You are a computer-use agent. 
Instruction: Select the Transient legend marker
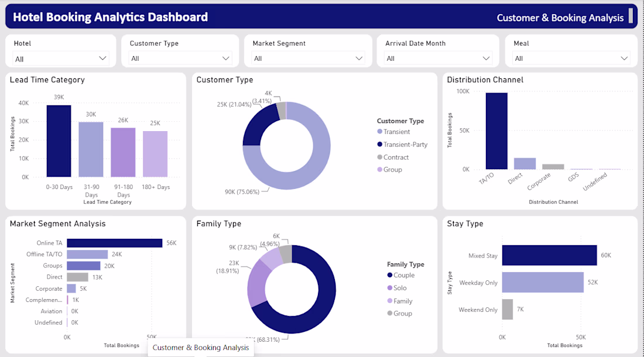(379, 132)
